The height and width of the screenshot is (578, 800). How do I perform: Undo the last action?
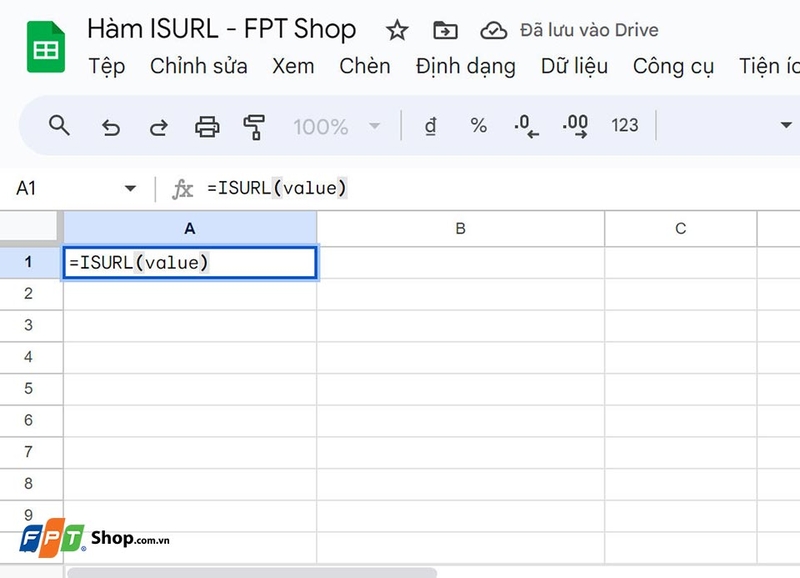[111, 127]
